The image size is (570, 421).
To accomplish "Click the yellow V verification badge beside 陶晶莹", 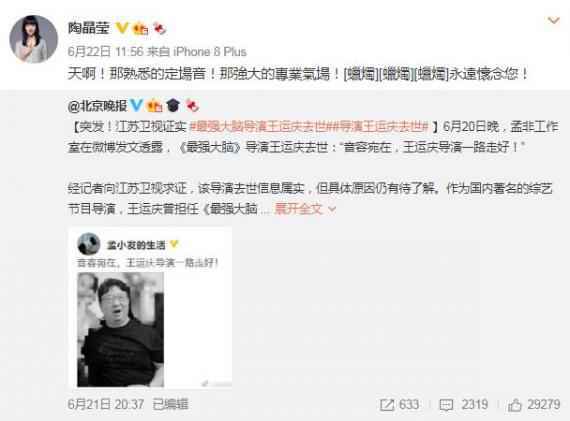I will tap(122, 28).
